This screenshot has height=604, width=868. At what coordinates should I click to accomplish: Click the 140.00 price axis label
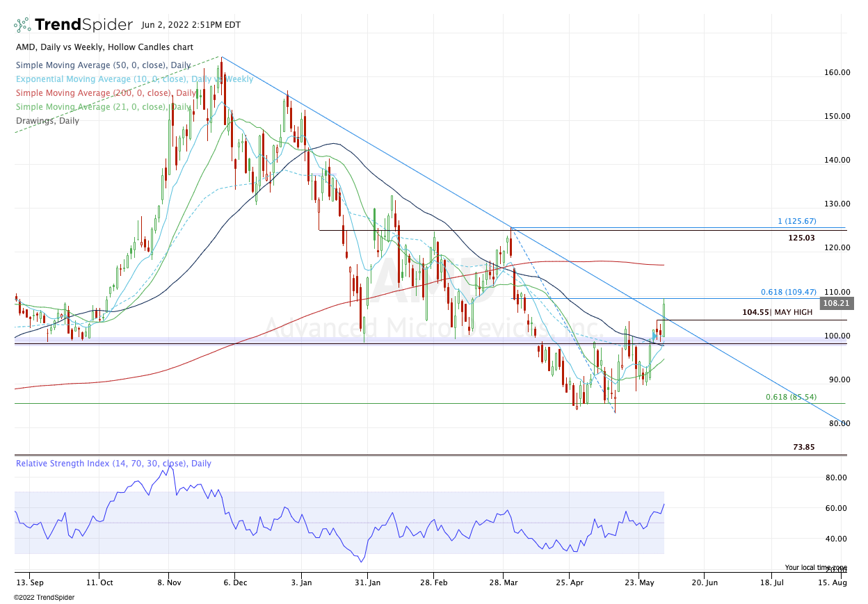(836, 160)
